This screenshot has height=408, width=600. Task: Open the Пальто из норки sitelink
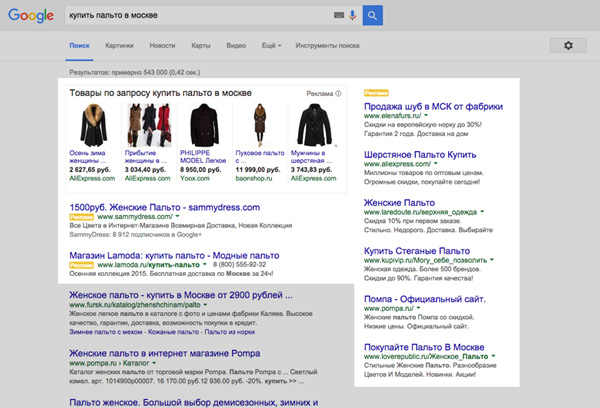(x=230, y=332)
